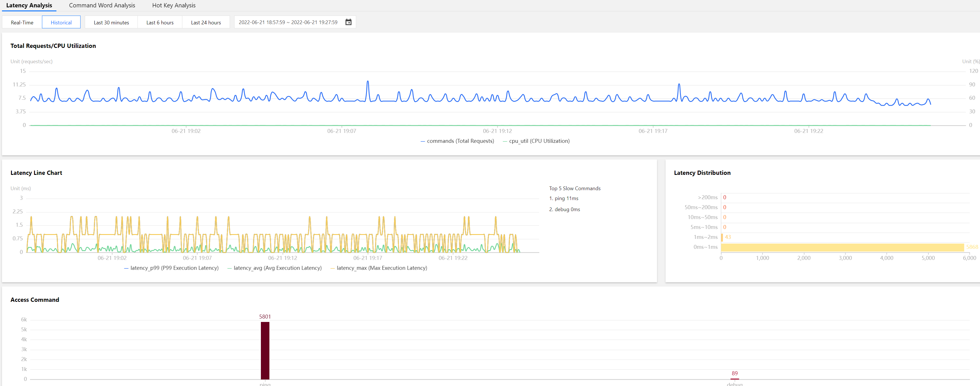Select the Historical view button
Screen dimensions: 980x386
coord(61,22)
